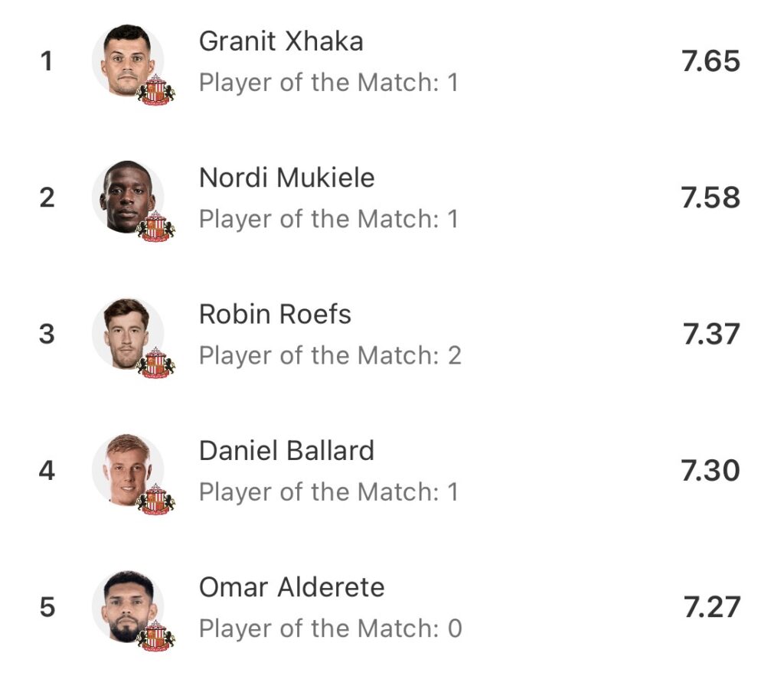This screenshot has width=784, height=679.
Task: Tap the player photo in the Omar Alderete row
Action: pyautogui.click(x=126, y=606)
